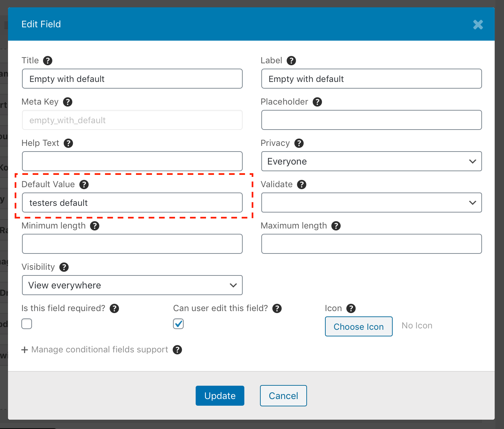Click help icon beside Can user edit this field
This screenshot has width=504, height=429.
click(x=277, y=308)
